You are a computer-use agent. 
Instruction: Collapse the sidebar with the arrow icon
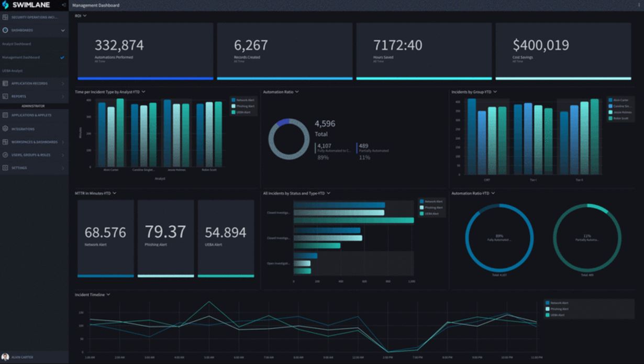tap(63, 5)
